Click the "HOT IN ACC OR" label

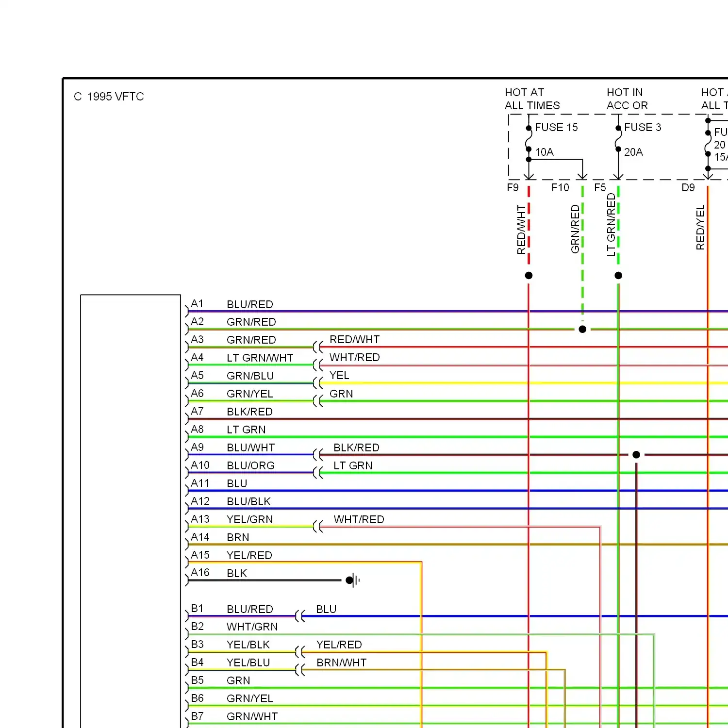pos(627,99)
